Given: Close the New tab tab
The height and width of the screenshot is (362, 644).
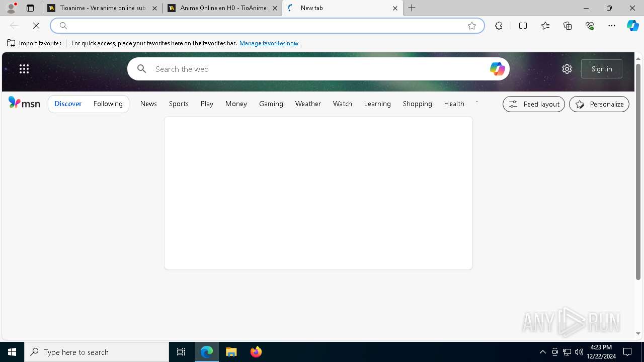Looking at the screenshot, I should point(395,8).
